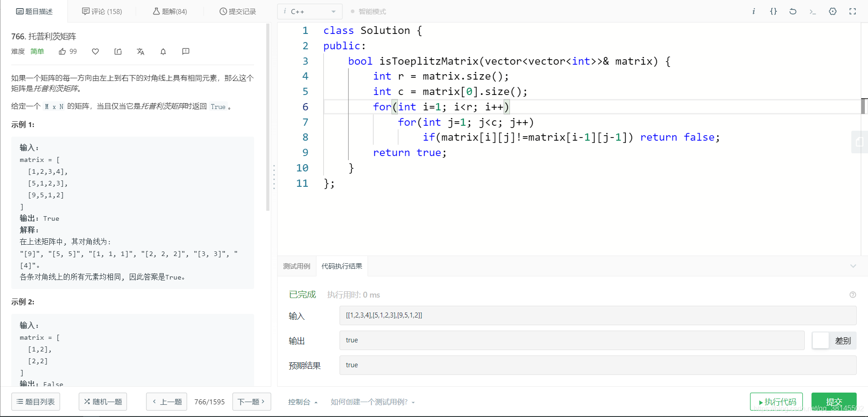Click the panel divider drag handle
Viewport: 868px width, 417px height.
pos(274,177)
